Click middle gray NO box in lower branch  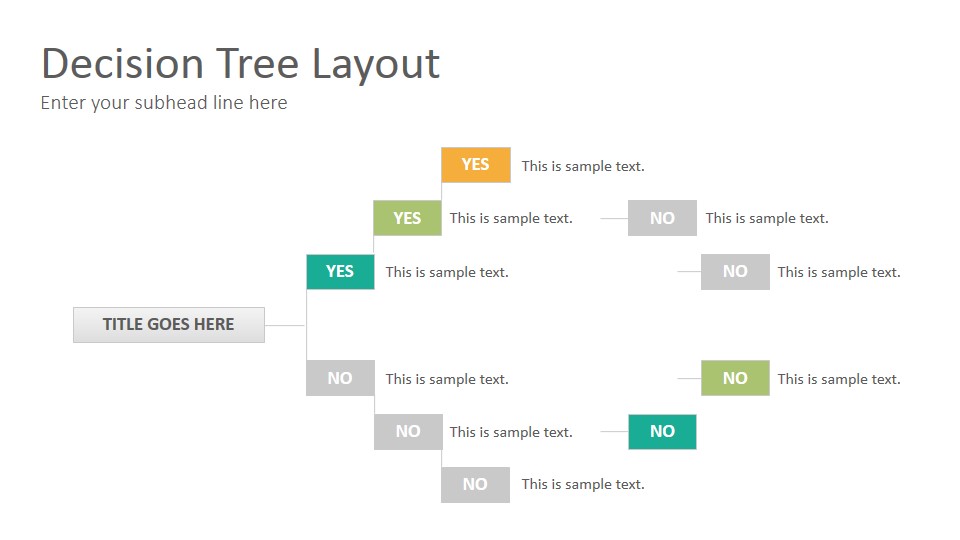[408, 432]
